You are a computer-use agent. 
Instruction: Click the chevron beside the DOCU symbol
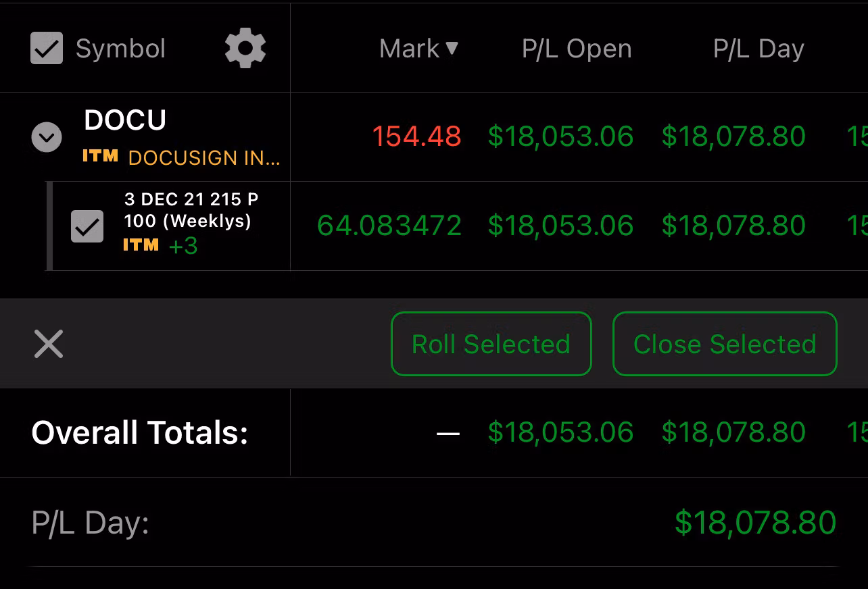(x=45, y=137)
